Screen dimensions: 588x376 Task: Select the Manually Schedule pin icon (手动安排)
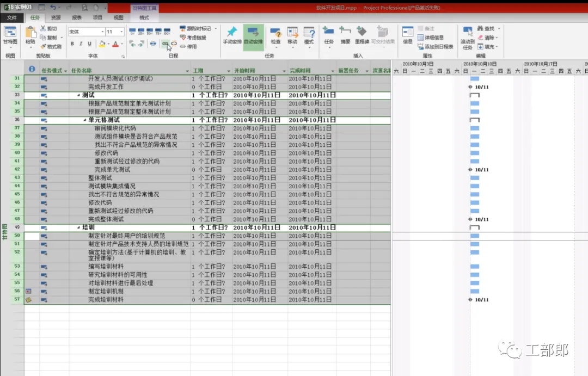[x=232, y=35]
